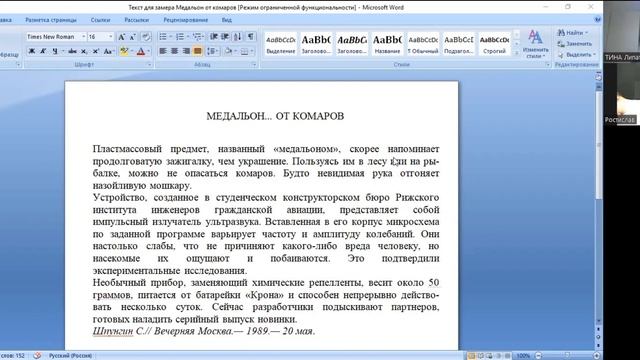This screenshot has width=640, height=360.
Task: Switch to Web Layout view
Action: [x=489, y=356]
